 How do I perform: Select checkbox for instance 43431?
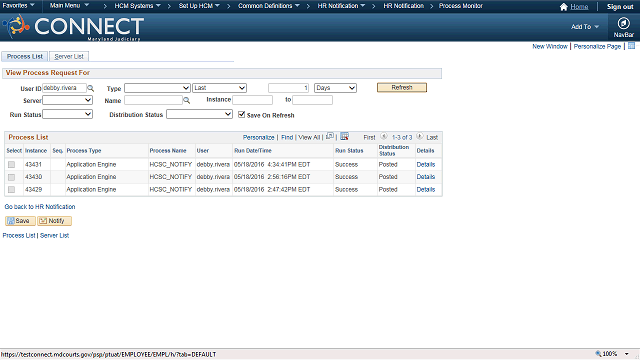coord(11,164)
